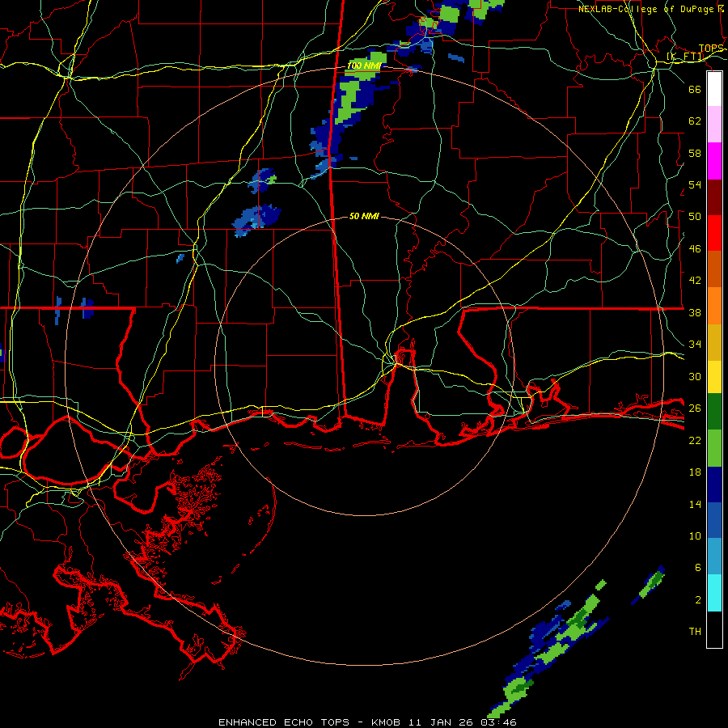Click the navy blue legend swatch
Viewport: 728px width, 728px height.
[714, 485]
